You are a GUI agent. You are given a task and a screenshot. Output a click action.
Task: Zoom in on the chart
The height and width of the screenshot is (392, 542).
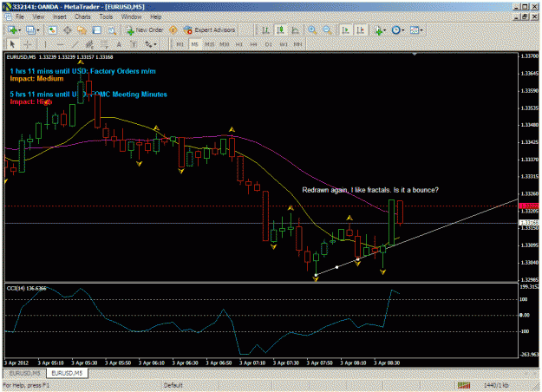coord(312,30)
